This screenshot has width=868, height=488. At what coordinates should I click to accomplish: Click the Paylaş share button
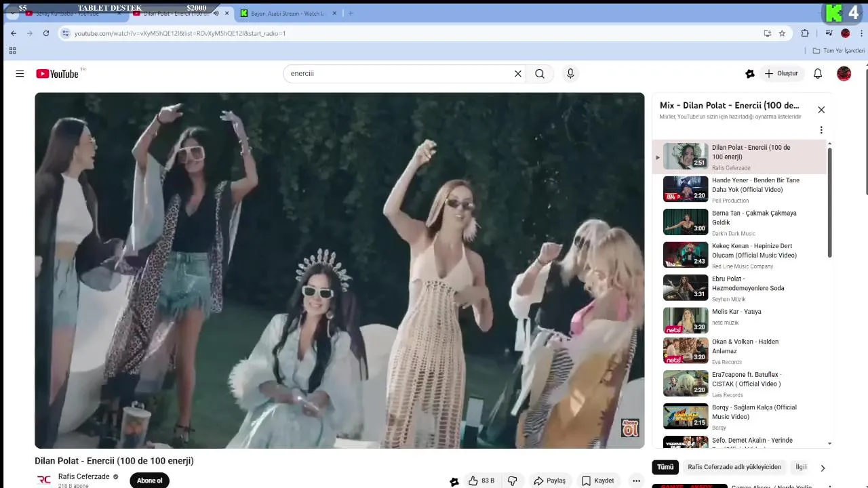tap(550, 481)
